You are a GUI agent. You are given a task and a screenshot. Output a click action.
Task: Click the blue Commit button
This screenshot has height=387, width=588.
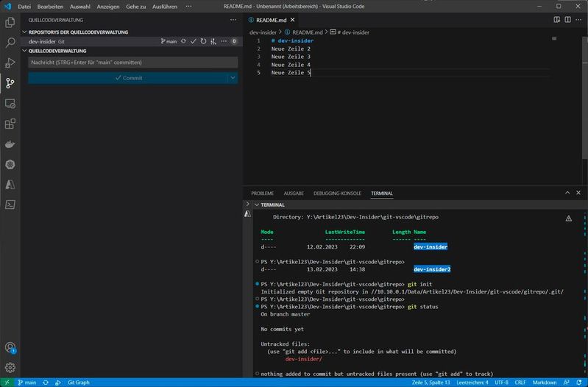pyautogui.click(x=128, y=78)
